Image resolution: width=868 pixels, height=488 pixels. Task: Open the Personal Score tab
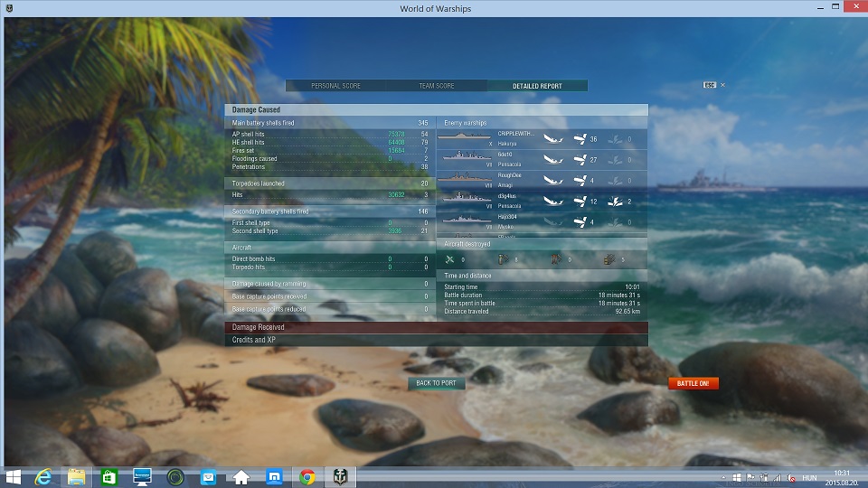click(335, 86)
